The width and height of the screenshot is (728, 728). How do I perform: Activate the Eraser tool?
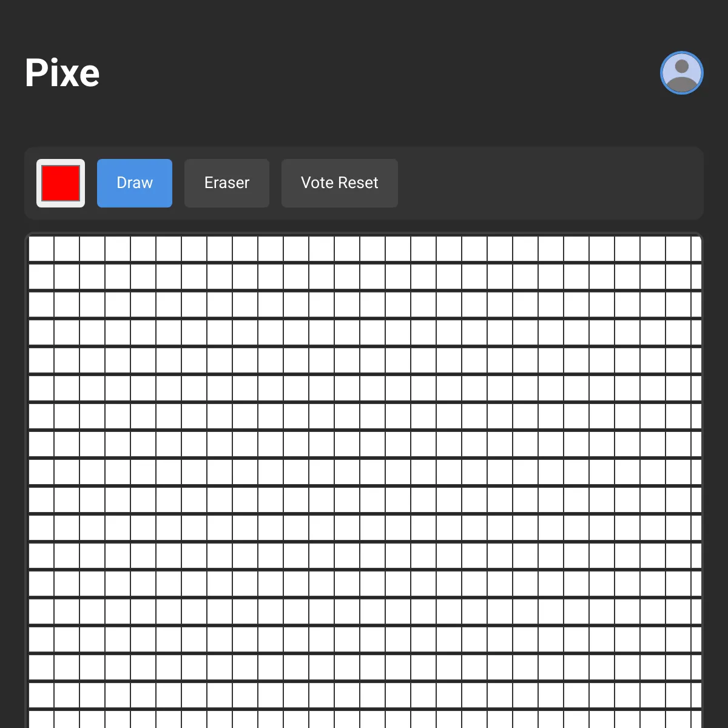click(x=226, y=183)
